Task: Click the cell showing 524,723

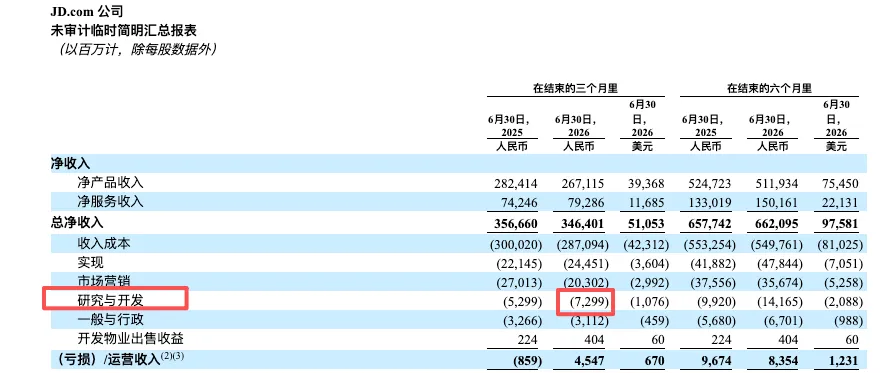Action: coord(710,185)
